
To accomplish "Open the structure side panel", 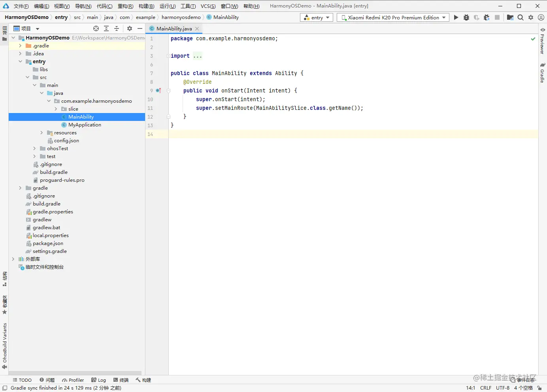I will 5,279.
